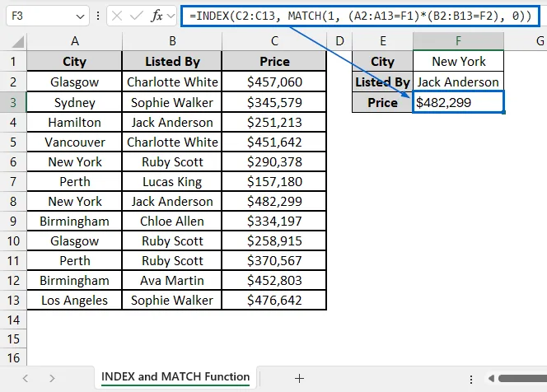Click cell containing Vancouver
Screen dimensions: 547x392
(x=75, y=142)
